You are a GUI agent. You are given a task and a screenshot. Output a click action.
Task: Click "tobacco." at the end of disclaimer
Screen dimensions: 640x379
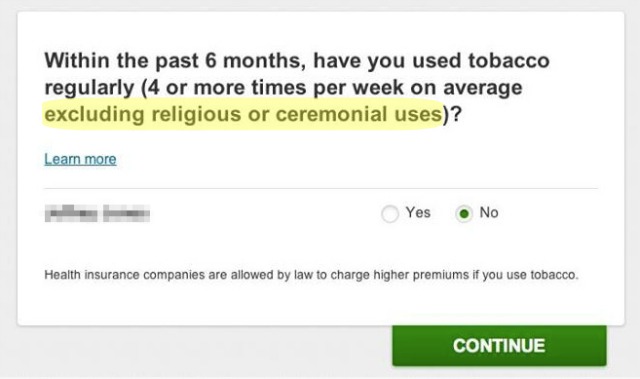(x=554, y=275)
